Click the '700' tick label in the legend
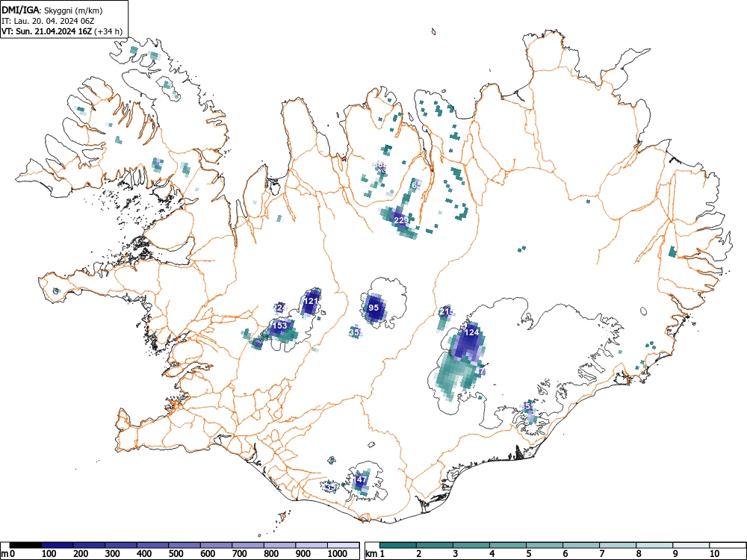 point(240,554)
